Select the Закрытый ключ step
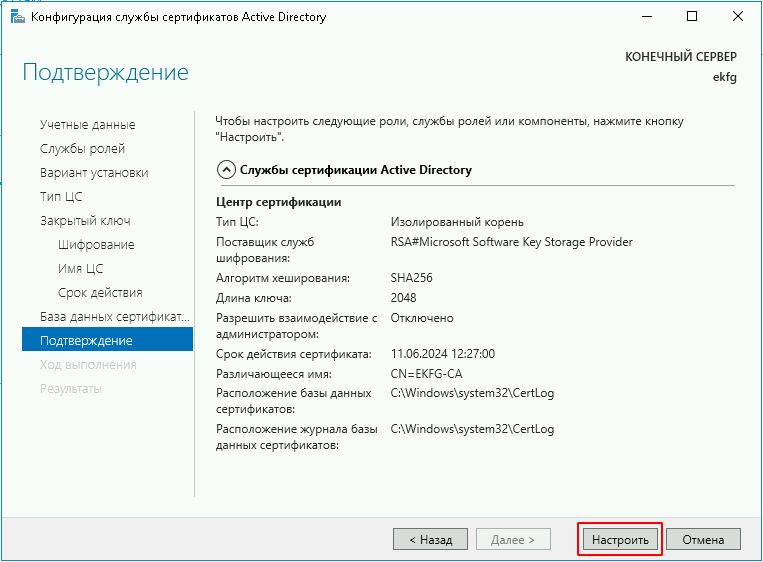Screen dimensions: 763x562 85,221
